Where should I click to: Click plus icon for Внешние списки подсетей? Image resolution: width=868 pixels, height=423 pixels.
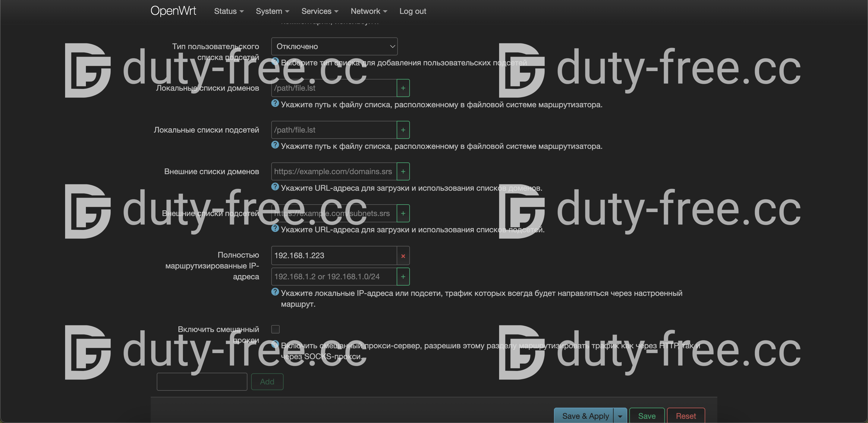coord(403,214)
